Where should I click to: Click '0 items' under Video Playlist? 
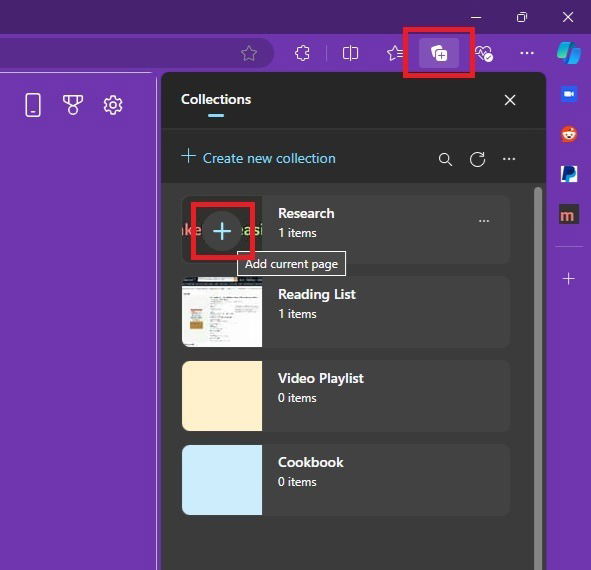pos(297,398)
